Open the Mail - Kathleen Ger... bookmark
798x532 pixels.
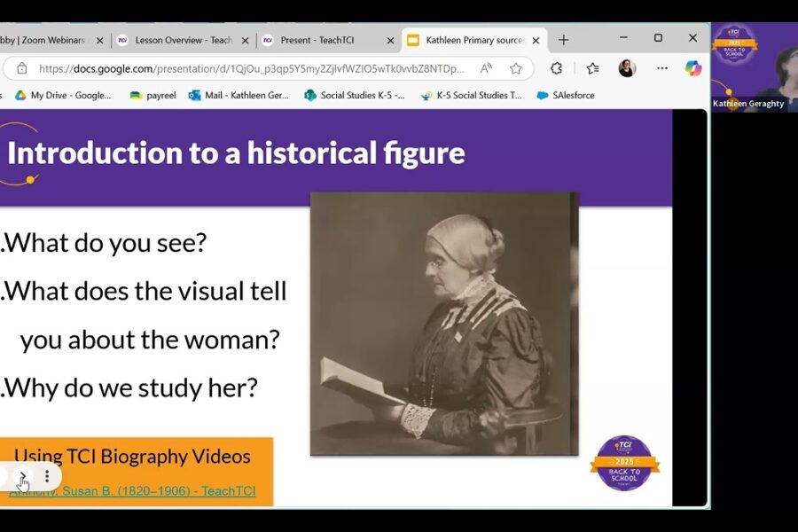click(239, 95)
